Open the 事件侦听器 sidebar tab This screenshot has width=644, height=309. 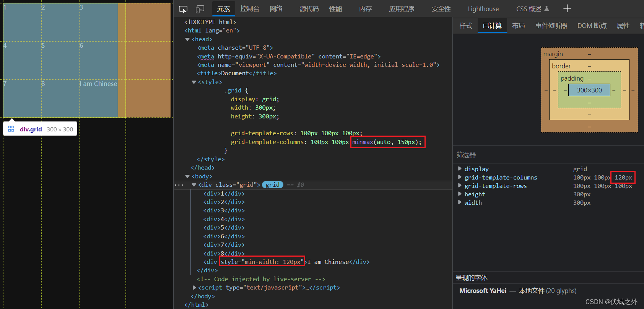pos(551,26)
